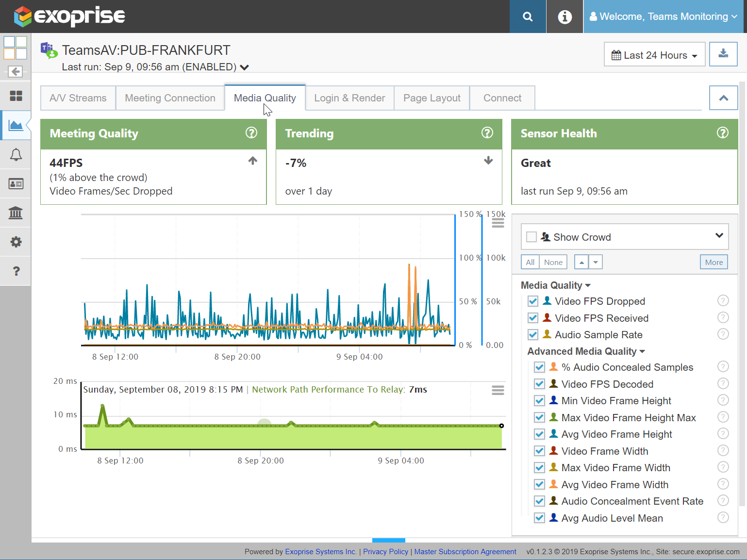Open the dashboards tiles icon in sidebar
The width and height of the screenshot is (747, 560).
[16, 96]
